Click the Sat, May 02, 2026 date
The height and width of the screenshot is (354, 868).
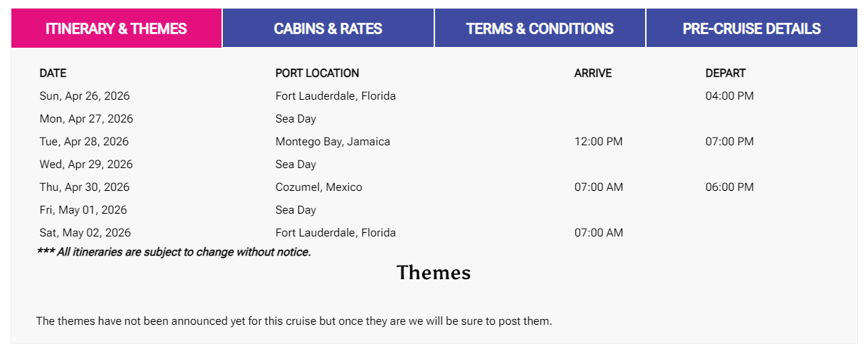coord(85,233)
